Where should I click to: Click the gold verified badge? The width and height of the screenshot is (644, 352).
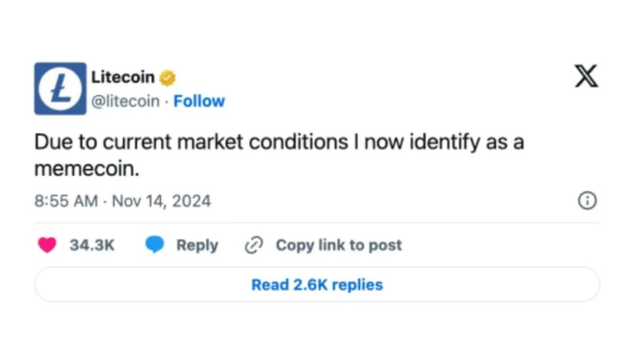coord(168,77)
